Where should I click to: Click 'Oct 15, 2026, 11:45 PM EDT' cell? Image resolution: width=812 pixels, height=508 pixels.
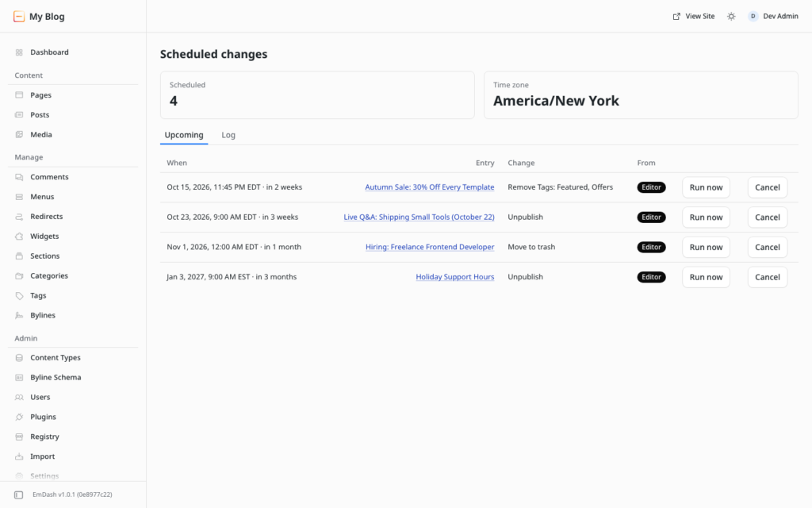[234, 187]
